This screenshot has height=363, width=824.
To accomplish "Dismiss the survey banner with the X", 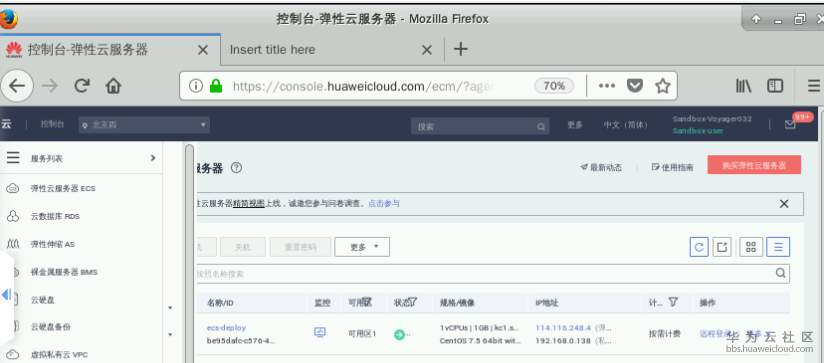I will pyautogui.click(x=784, y=204).
